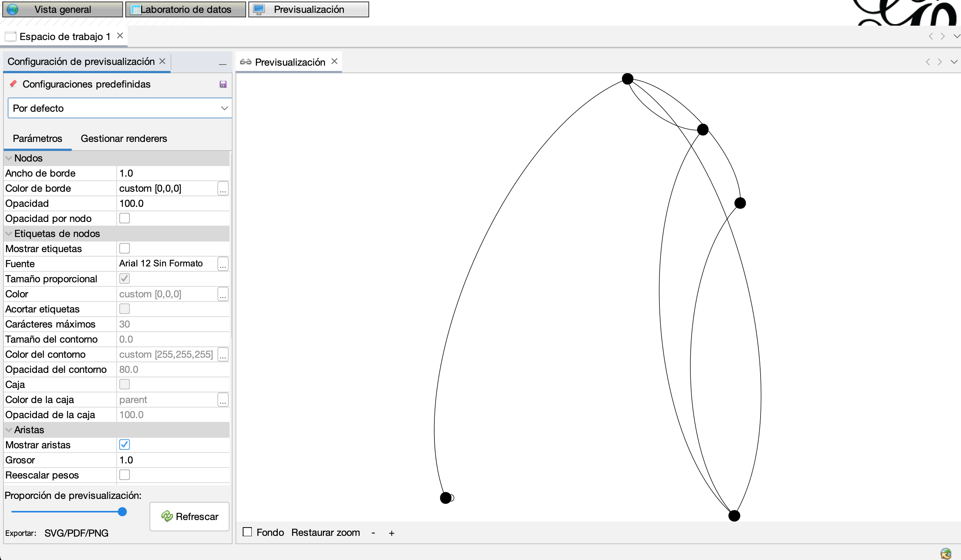
Task: Click the green refresh icon in Refrescar
Action: pos(167,516)
